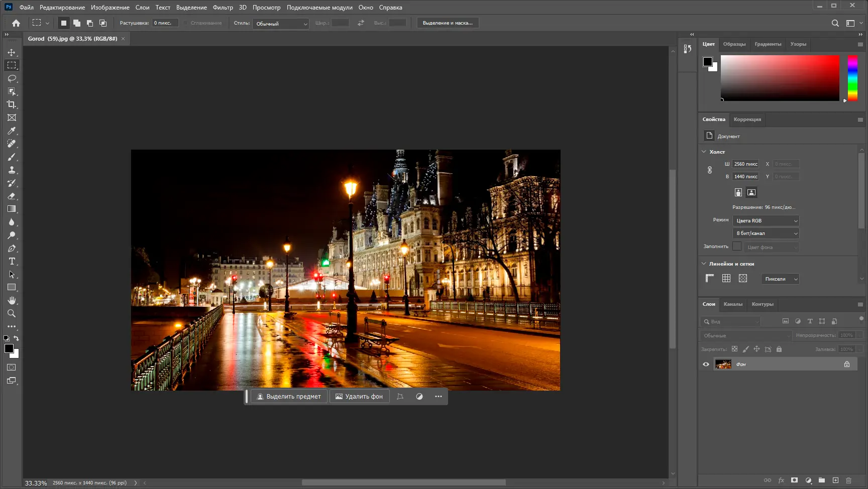Click the hue spectrum strip in Color panel
The width and height of the screenshot is (868, 489).
tap(852, 78)
